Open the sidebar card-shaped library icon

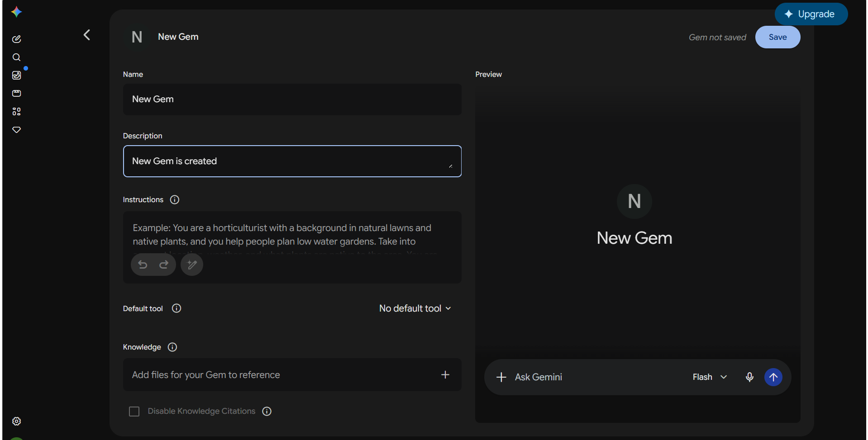17,94
